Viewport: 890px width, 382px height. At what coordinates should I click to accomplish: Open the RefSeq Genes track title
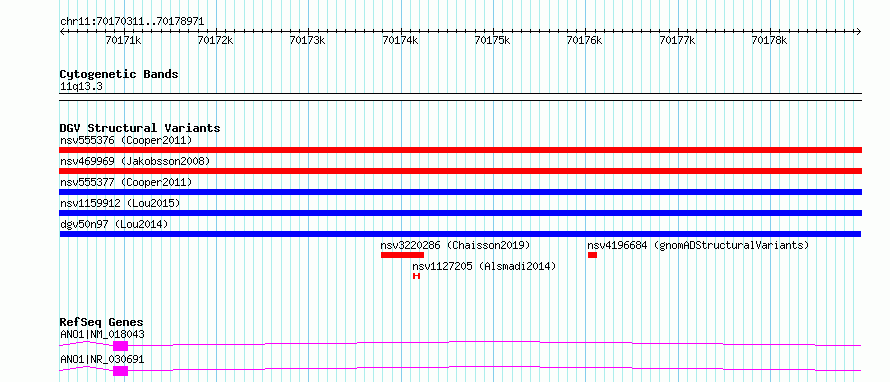click(x=102, y=322)
